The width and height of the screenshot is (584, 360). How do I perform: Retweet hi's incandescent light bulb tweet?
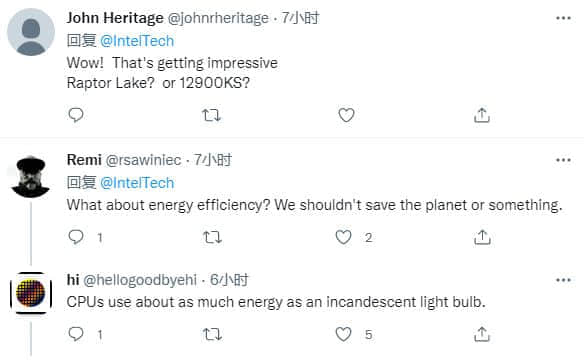[212, 334]
